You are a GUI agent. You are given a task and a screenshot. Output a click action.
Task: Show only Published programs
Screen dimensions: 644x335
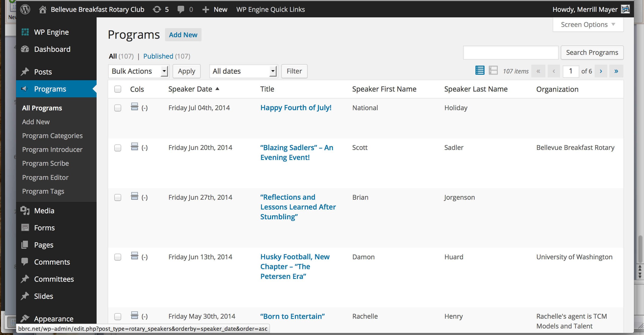click(158, 56)
